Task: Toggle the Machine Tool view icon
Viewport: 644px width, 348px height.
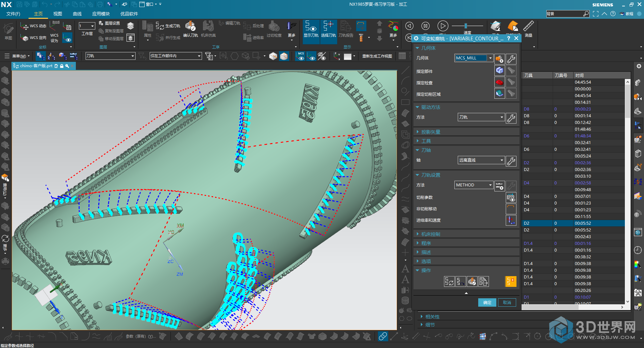Action: pyautogui.click(x=52, y=56)
